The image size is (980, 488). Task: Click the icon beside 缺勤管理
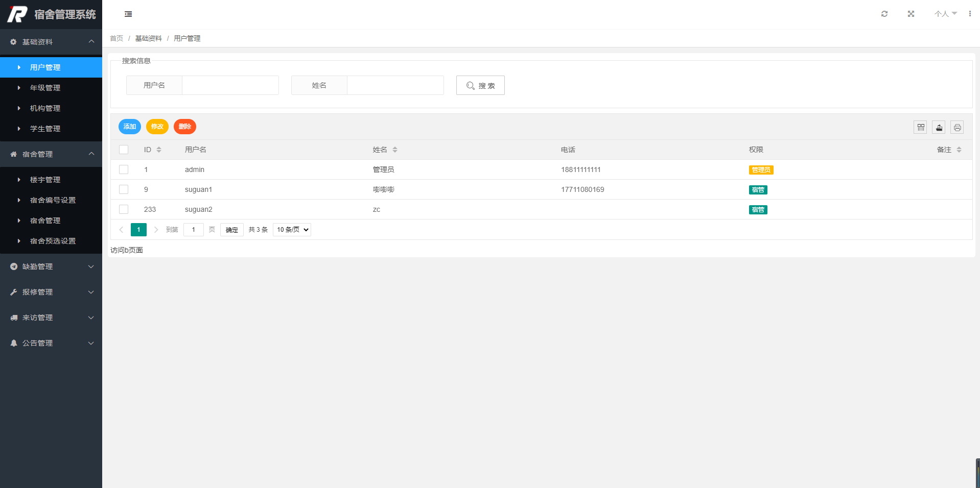14,266
